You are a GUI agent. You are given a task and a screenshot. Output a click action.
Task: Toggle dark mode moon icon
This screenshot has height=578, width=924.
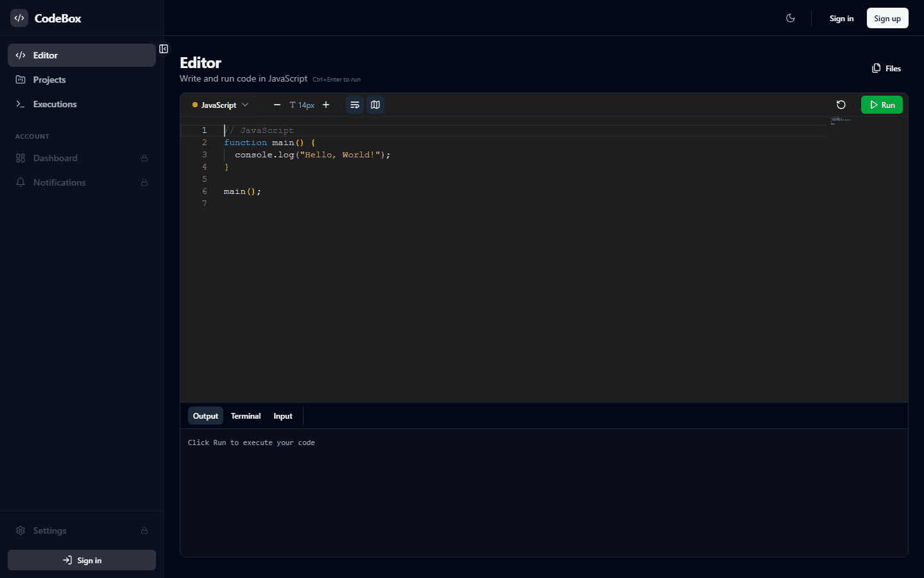tap(791, 18)
